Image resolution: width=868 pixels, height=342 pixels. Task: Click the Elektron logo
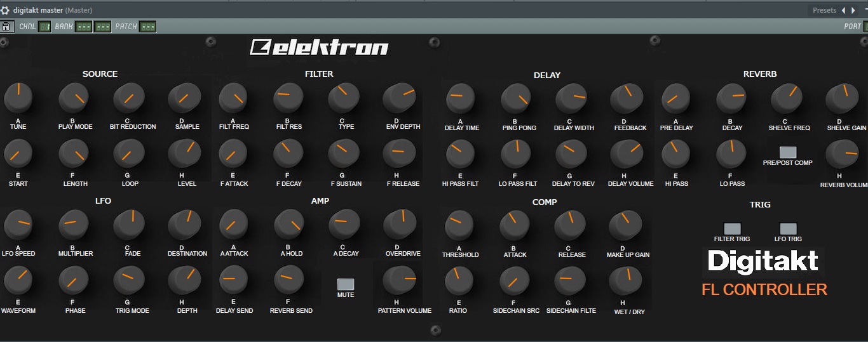(319, 48)
